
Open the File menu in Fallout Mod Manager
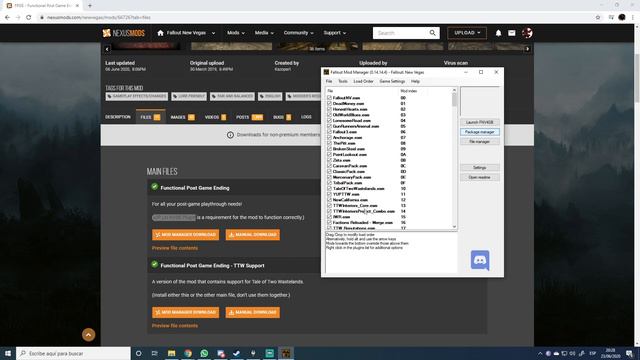pyautogui.click(x=329, y=81)
